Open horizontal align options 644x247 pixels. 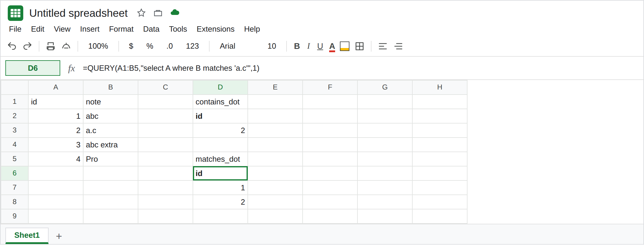click(383, 46)
